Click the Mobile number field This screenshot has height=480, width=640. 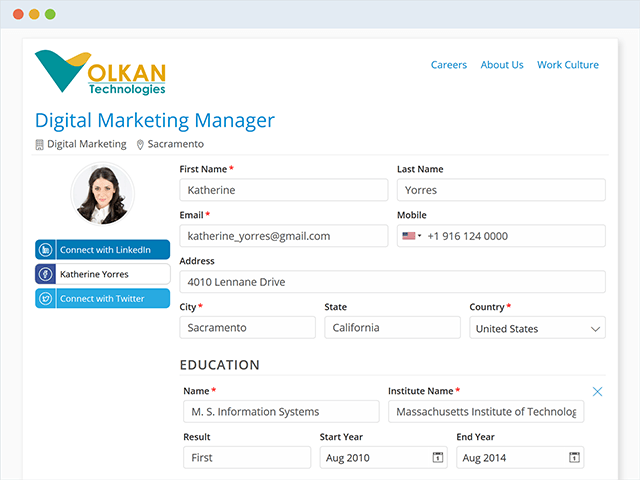[501, 236]
